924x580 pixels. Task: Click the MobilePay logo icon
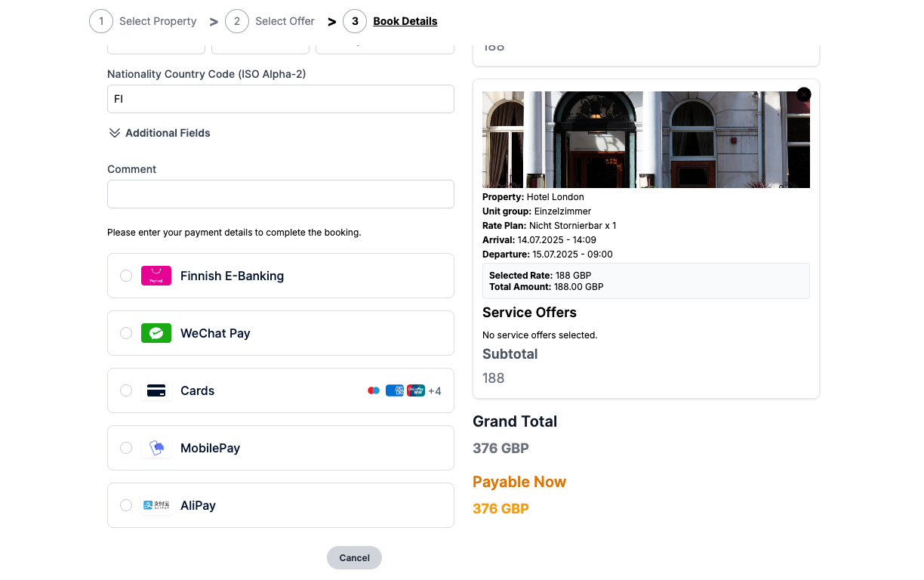pyautogui.click(x=156, y=448)
